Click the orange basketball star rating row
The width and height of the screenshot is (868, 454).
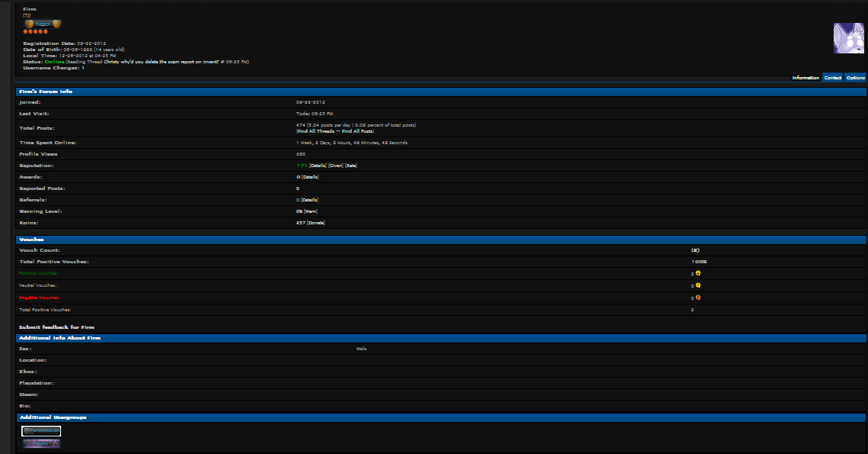coord(35,31)
